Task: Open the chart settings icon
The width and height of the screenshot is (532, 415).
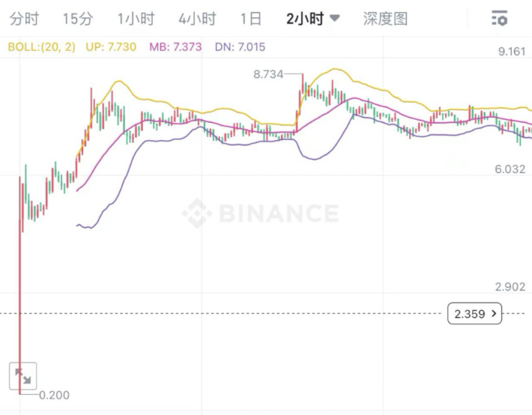Action: pos(499,19)
